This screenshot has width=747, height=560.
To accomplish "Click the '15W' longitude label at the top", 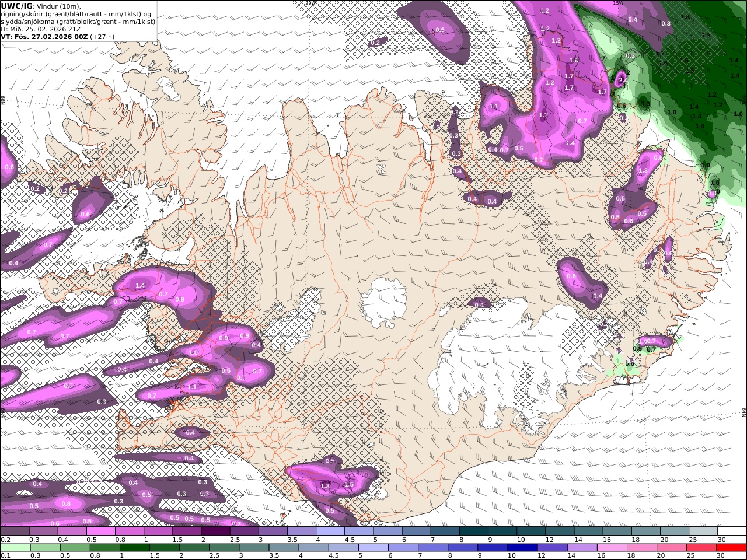I will tap(618, 3).
